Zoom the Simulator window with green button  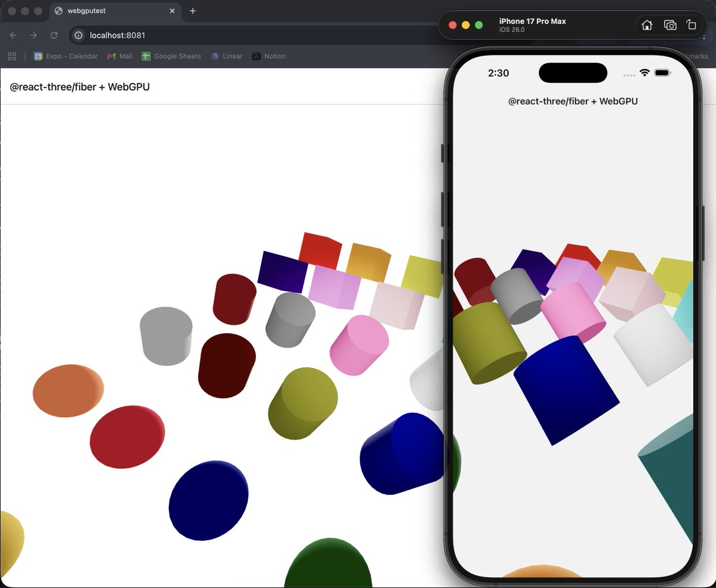tap(479, 25)
